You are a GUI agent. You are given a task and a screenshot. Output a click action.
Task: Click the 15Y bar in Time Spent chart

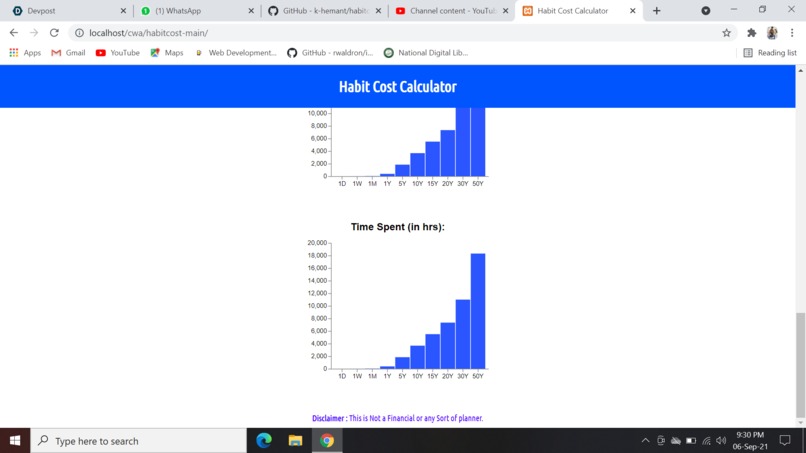tap(433, 352)
